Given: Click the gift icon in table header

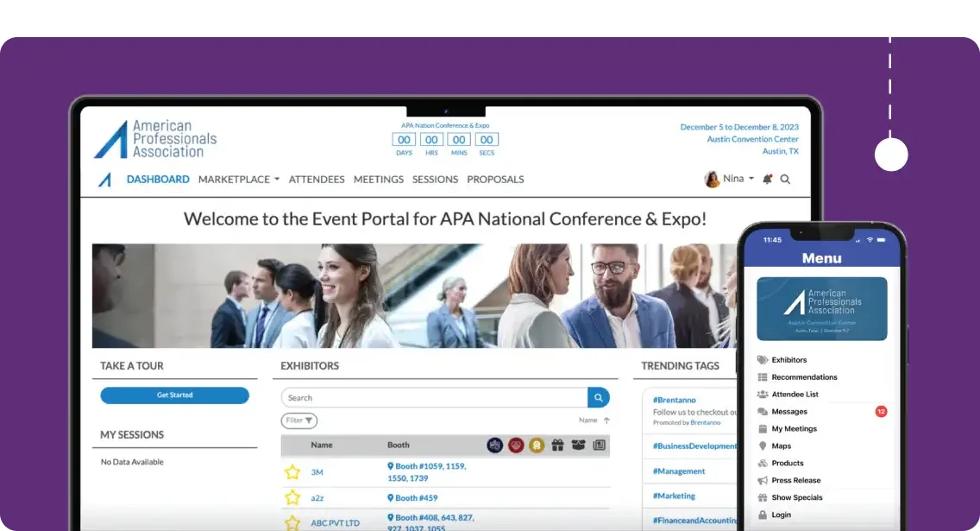Looking at the screenshot, I should [557, 446].
